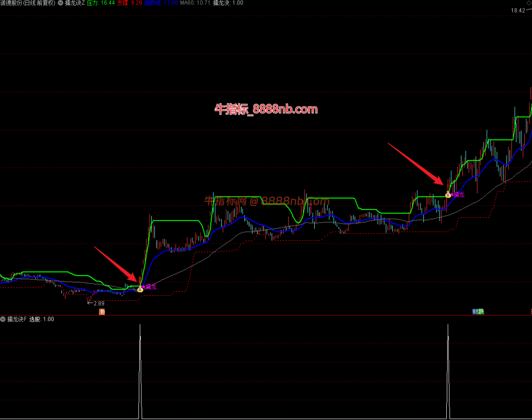Click the diamond icon at the top-right corner
The image size is (532, 420).
529,3
